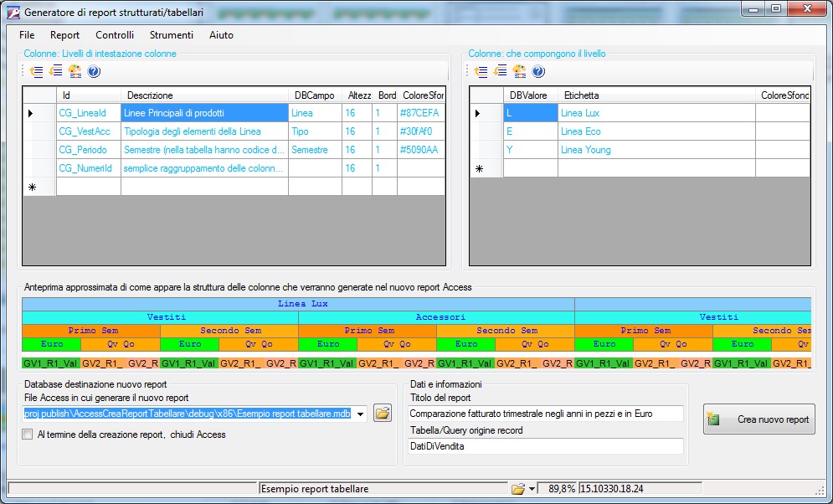Open Aiuto menu

(x=222, y=35)
